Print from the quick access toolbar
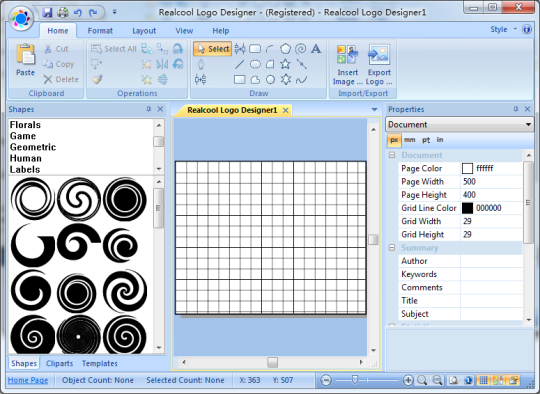Image resolution: width=540 pixels, height=394 pixels. (x=62, y=13)
